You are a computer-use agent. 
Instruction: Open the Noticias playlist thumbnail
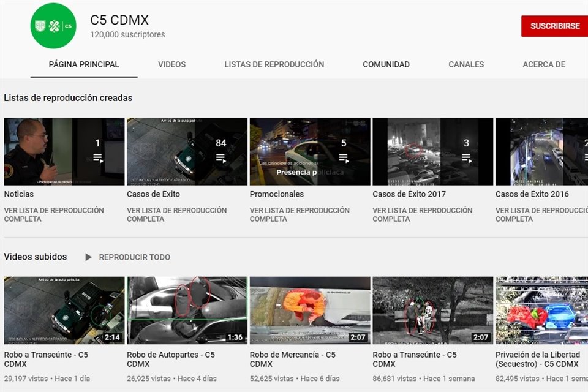tap(64, 151)
